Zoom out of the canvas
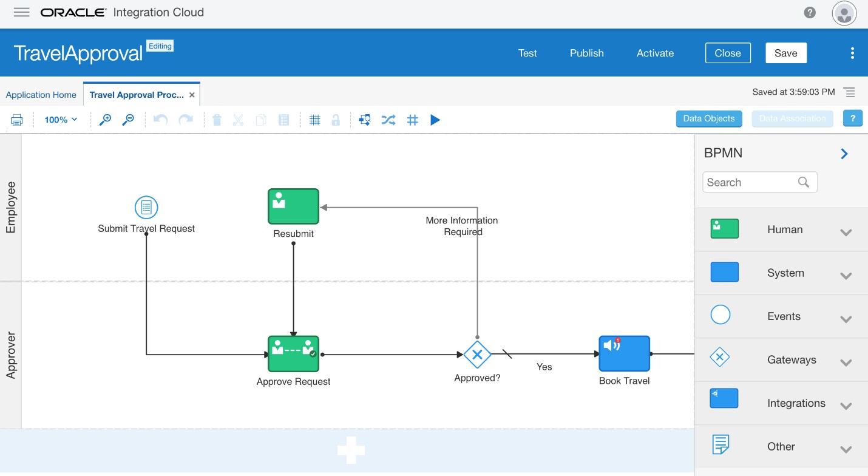 click(128, 120)
